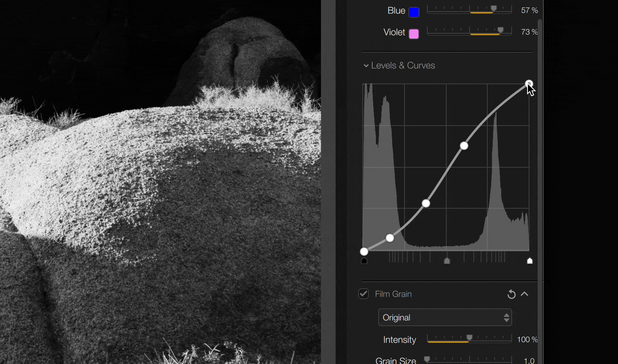Click the midtone gray levels marker
The width and height of the screenshot is (618, 364).
(x=447, y=261)
